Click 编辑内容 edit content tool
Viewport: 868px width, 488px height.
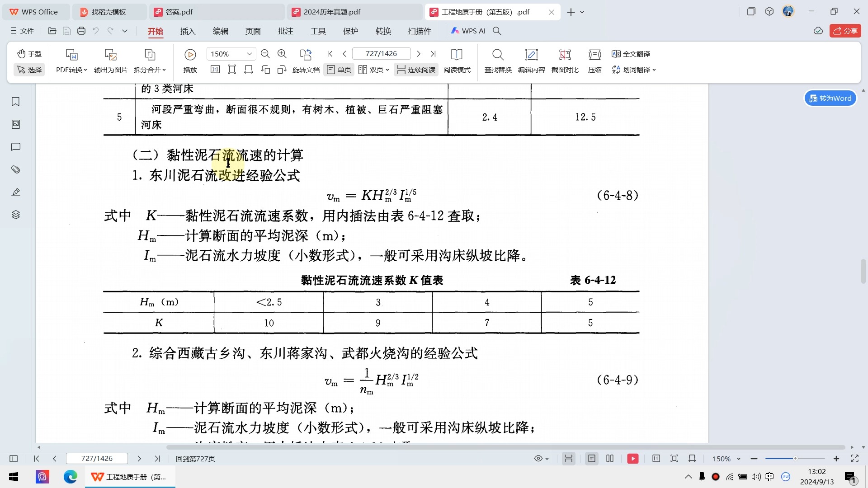tap(531, 61)
